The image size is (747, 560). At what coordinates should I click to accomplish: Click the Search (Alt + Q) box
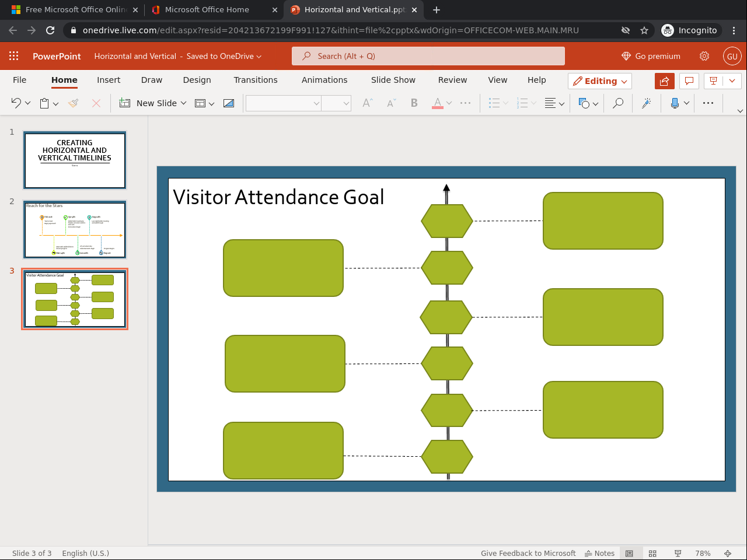click(428, 56)
